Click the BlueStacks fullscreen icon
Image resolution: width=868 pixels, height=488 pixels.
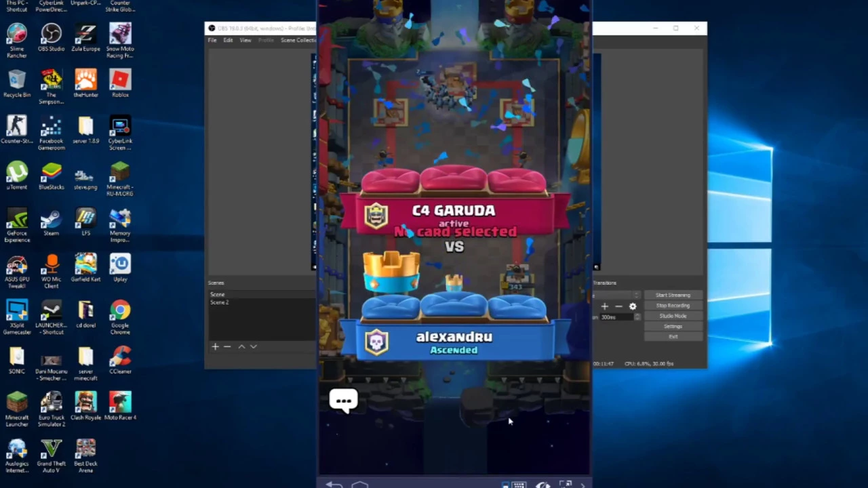click(x=566, y=484)
